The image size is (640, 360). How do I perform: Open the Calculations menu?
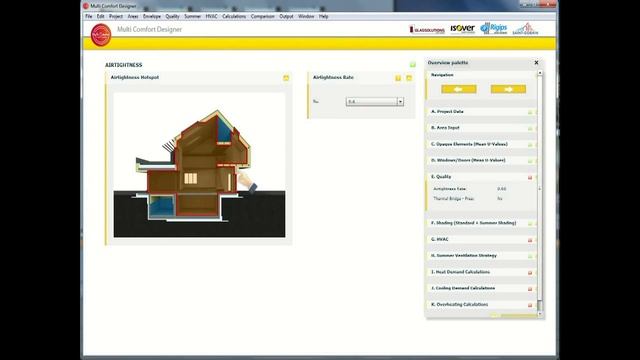pyautogui.click(x=234, y=16)
